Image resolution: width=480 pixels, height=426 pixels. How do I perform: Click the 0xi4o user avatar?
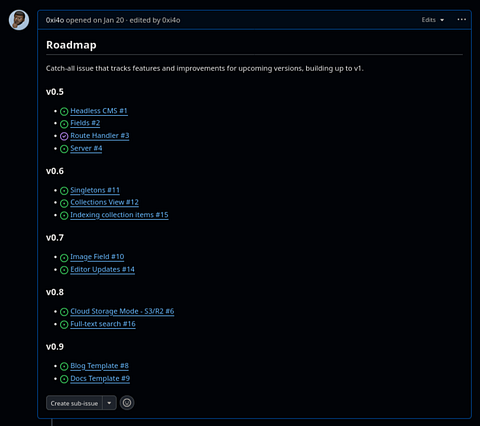click(19, 20)
